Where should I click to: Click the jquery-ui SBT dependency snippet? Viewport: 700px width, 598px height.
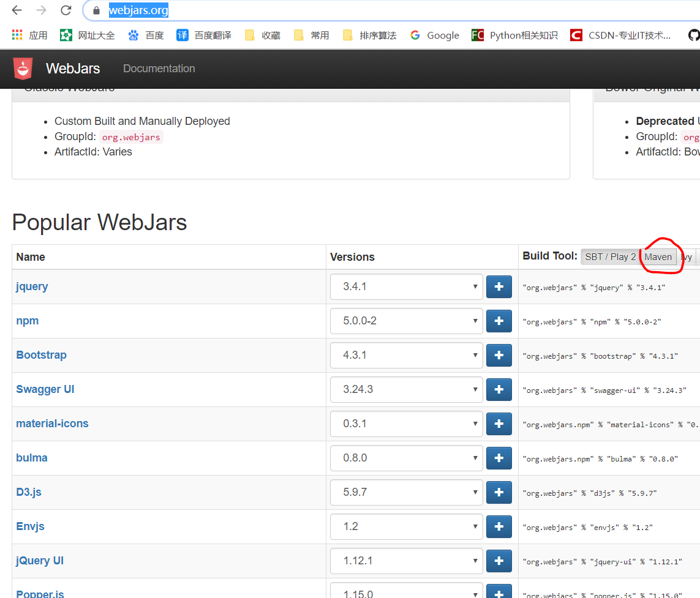click(602, 562)
